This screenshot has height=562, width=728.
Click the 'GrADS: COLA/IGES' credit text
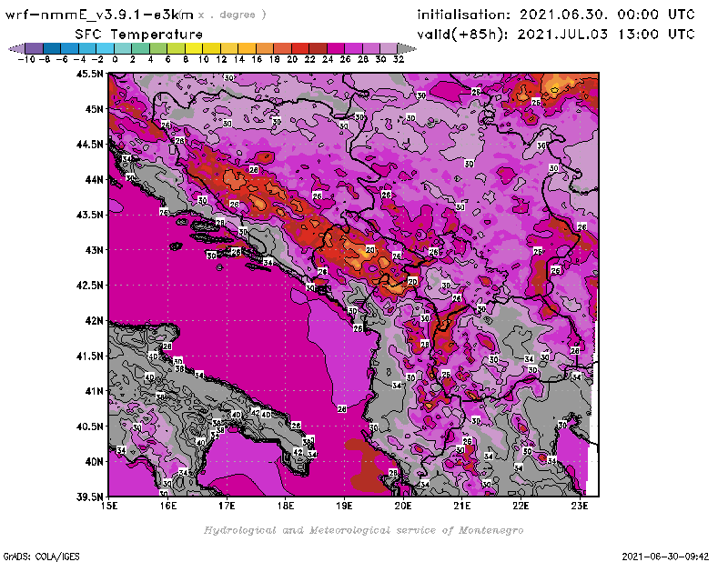[41, 557]
